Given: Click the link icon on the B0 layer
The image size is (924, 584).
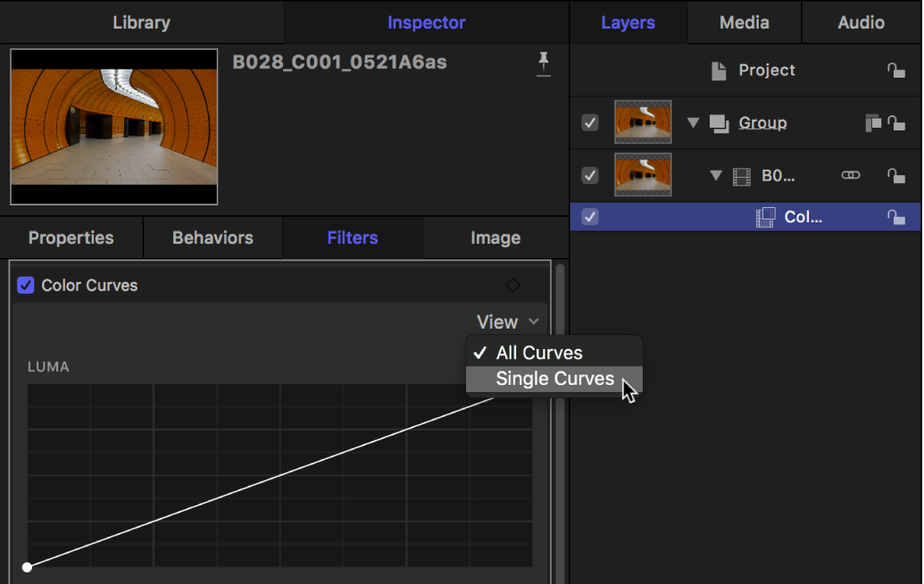Looking at the screenshot, I should pyautogui.click(x=850, y=175).
